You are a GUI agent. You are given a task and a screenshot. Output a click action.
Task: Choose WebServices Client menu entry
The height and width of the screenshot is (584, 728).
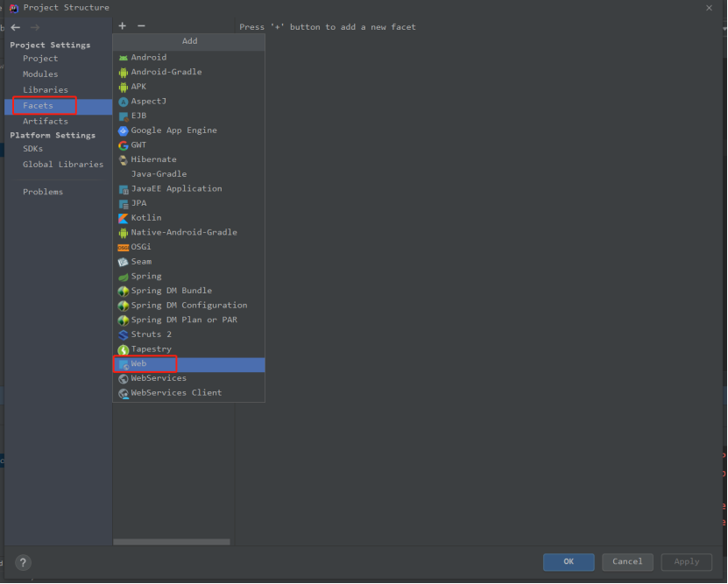pyautogui.click(x=188, y=393)
